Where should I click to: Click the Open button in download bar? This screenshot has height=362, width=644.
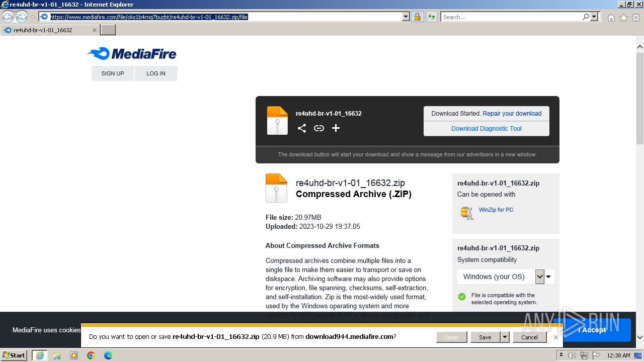click(452, 337)
